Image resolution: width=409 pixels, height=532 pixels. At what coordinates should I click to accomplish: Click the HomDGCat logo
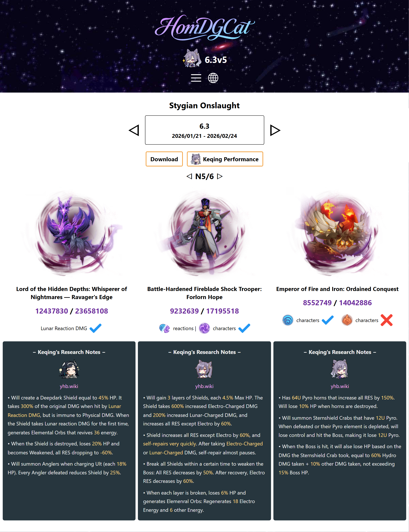[x=204, y=27]
